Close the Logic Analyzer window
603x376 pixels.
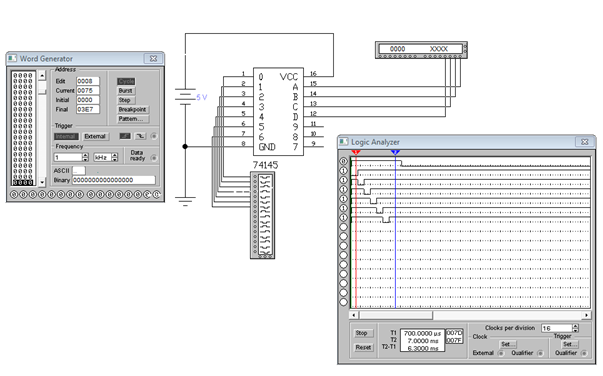[585, 142]
